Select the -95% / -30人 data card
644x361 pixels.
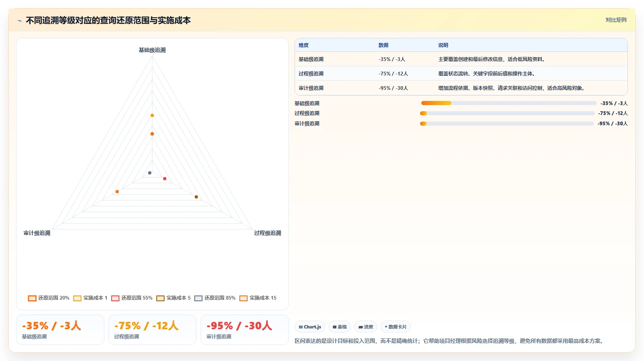pos(244,330)
